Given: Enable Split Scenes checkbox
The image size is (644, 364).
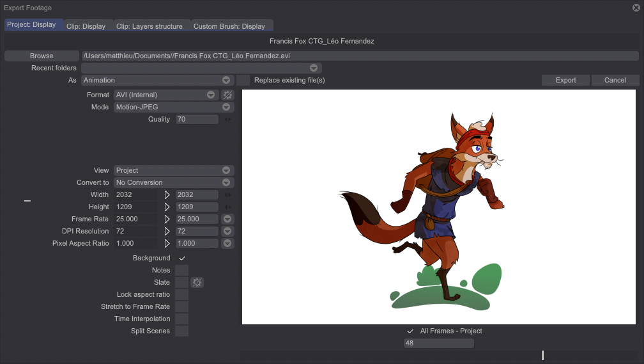Looking at the screenshot, I should click(182, 331).
